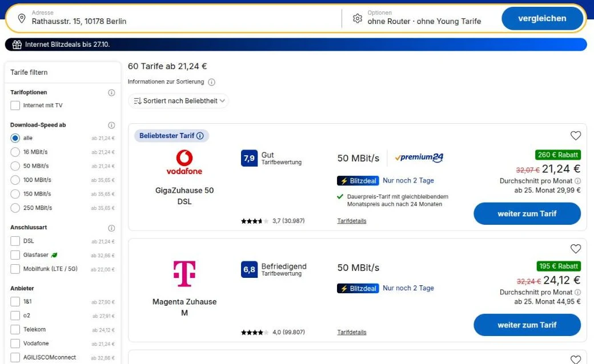
Task: Show info for Tarifoptionen filter
Action: click(x=111, y=92)
